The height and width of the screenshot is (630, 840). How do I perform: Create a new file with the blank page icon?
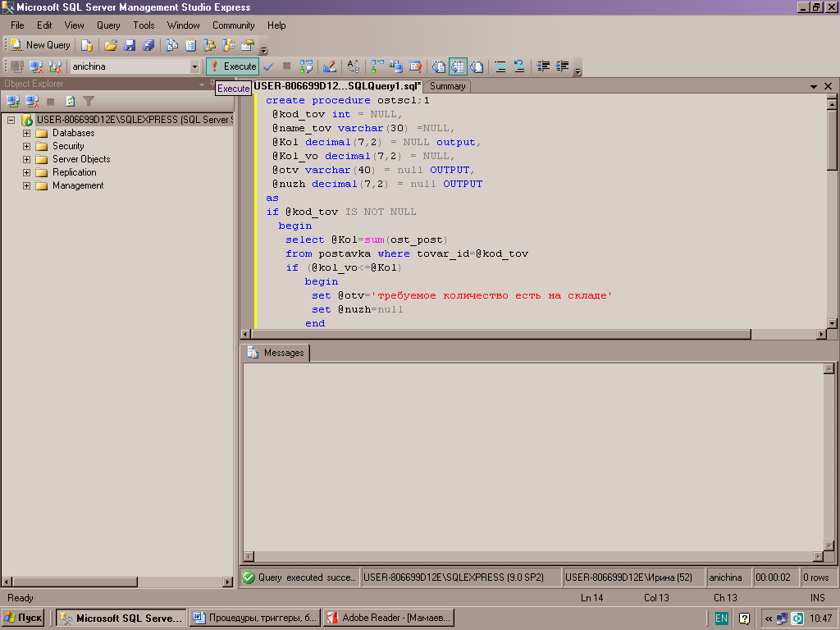[87, 46]
